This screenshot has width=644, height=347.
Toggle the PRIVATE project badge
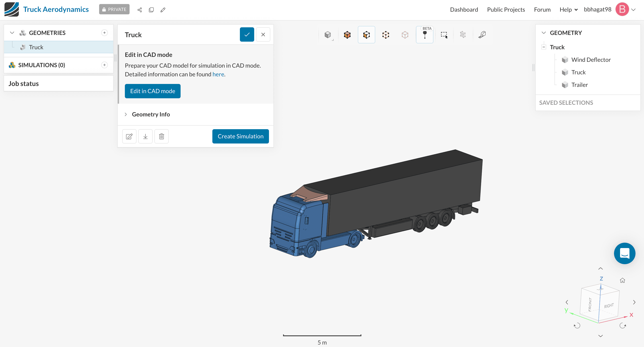114,9
